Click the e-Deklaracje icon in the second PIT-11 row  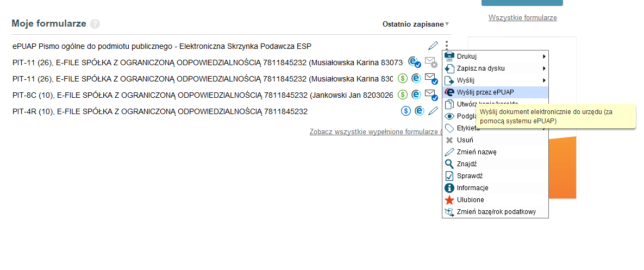(x=416, y=78)
